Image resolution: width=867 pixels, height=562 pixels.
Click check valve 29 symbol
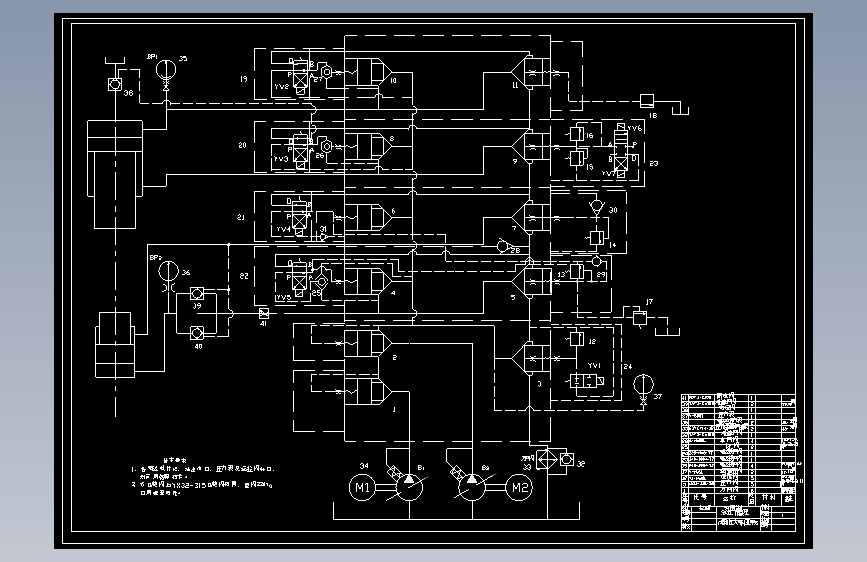[596, 261]
